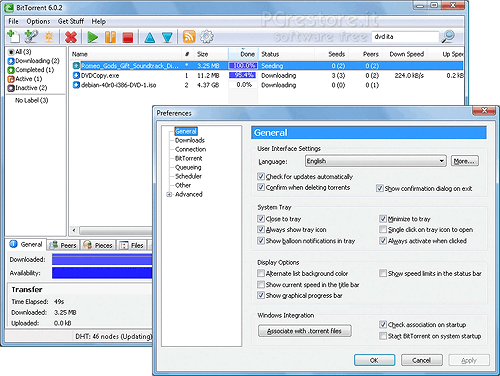Click the Create New Torrent star icon
500x376 pixels.
coord(49,37)
